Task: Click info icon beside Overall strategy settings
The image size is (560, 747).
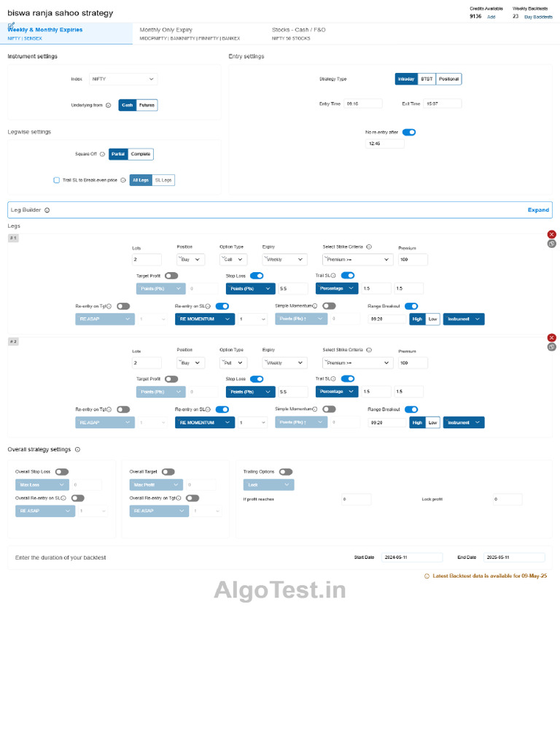Action: [77, 449]
